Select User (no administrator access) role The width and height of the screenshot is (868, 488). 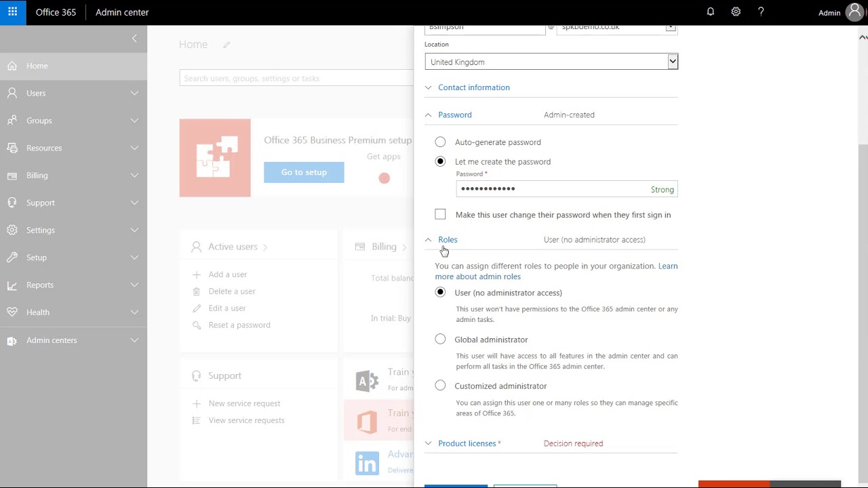[440, 292]
